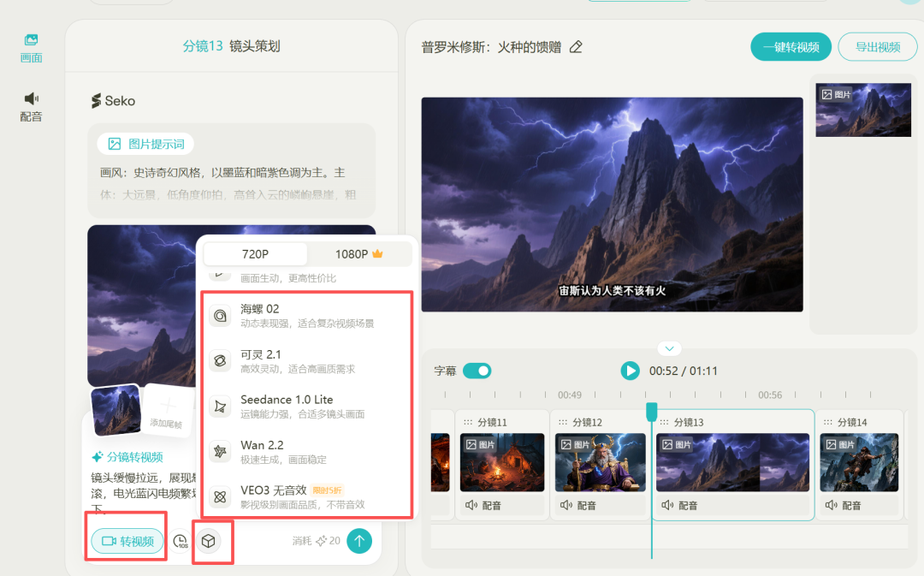
Task: Open the duration 10s setting icon
Action: 180,541
